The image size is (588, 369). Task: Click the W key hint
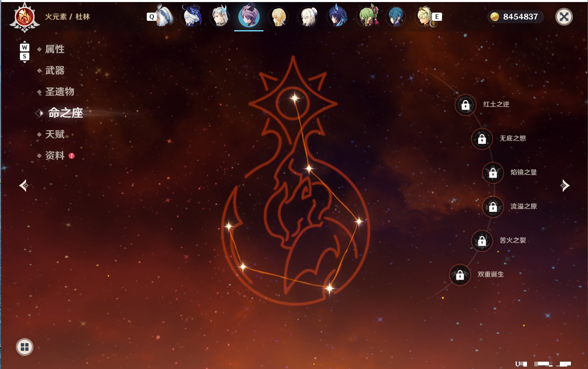click(x=24, y=48)
